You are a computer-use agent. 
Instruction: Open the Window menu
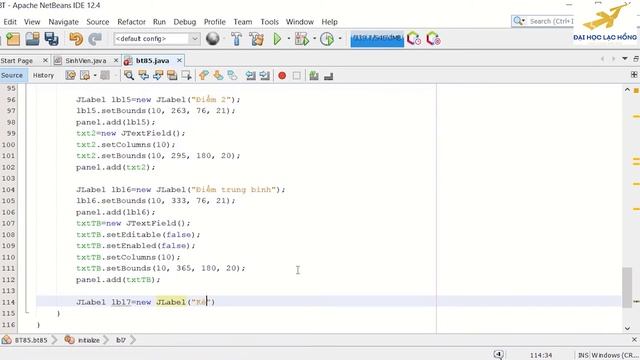[300, 22]
